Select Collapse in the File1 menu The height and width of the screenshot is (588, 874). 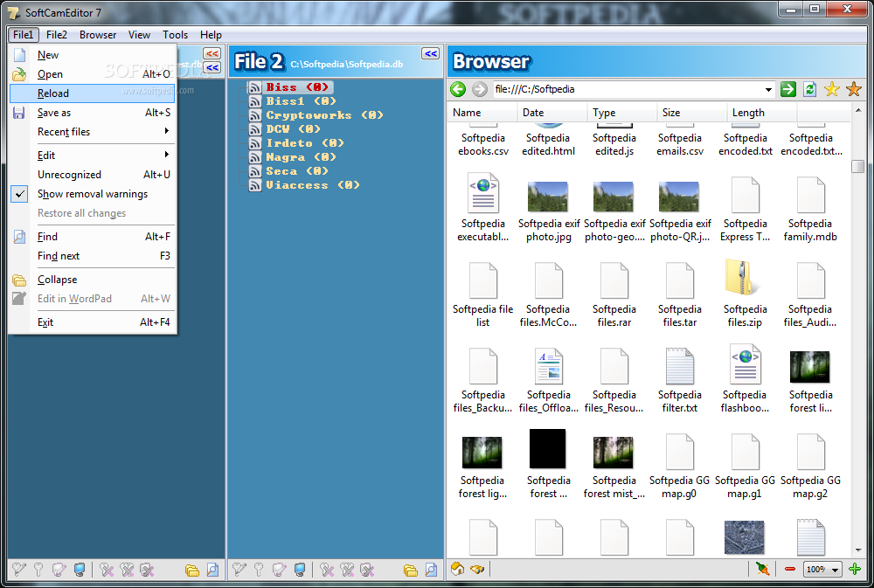click(93, 280)
